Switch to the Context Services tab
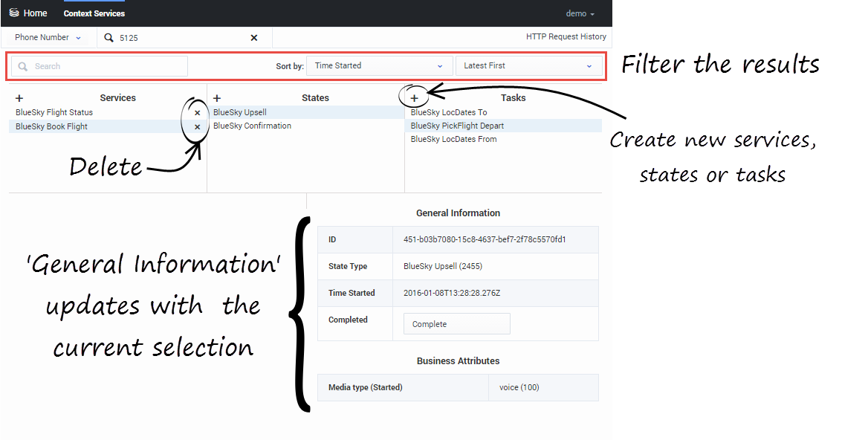This screenshot has width=868, height=440. [94, 13]
